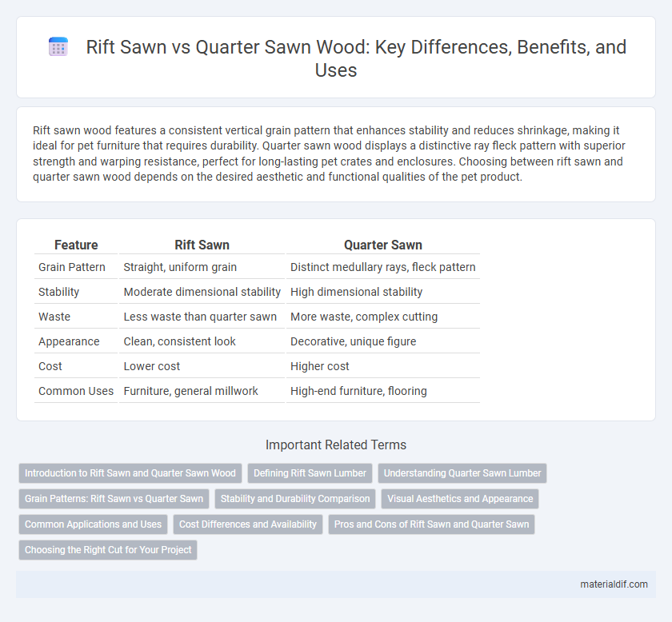This screenshot has width=672, height=622.
Task: Open the 'Defining Rift Sawn Lumber' tag
Action: coord(310,473)
